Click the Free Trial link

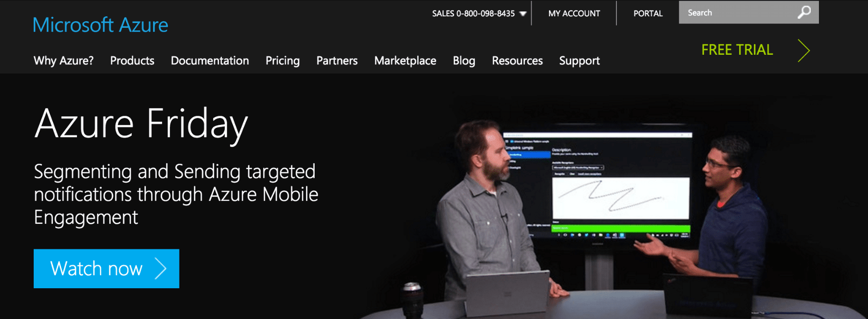click(x=737, y=50)
